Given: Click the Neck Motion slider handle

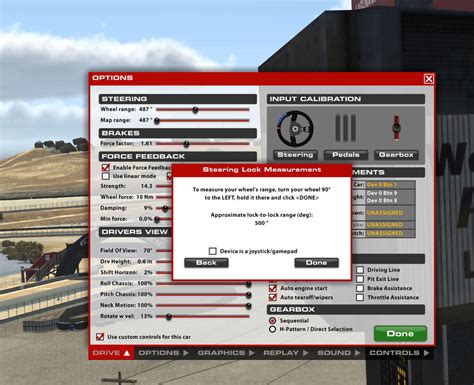Looking at the screenshot, I should [248, 306].
